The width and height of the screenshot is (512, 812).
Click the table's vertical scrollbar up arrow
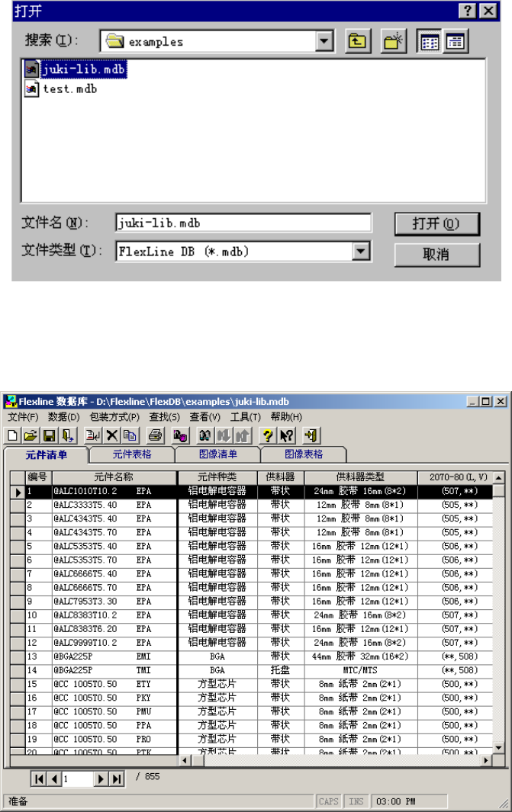pos(498,477)
